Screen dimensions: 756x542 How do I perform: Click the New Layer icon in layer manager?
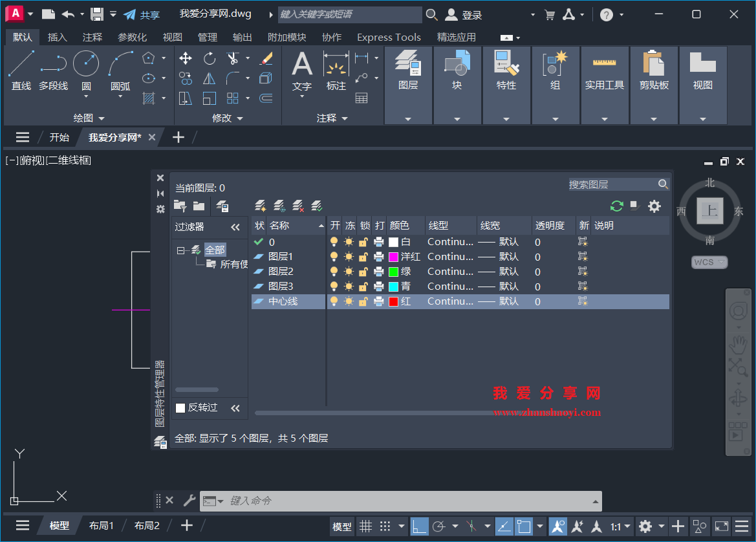coord(261,206)
